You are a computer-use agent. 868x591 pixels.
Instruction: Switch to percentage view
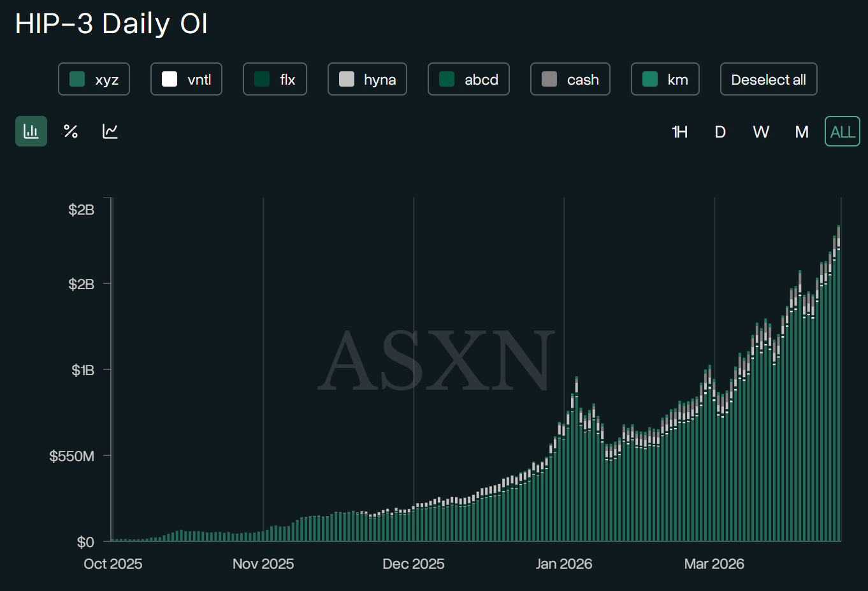click(x=70, y=131)
